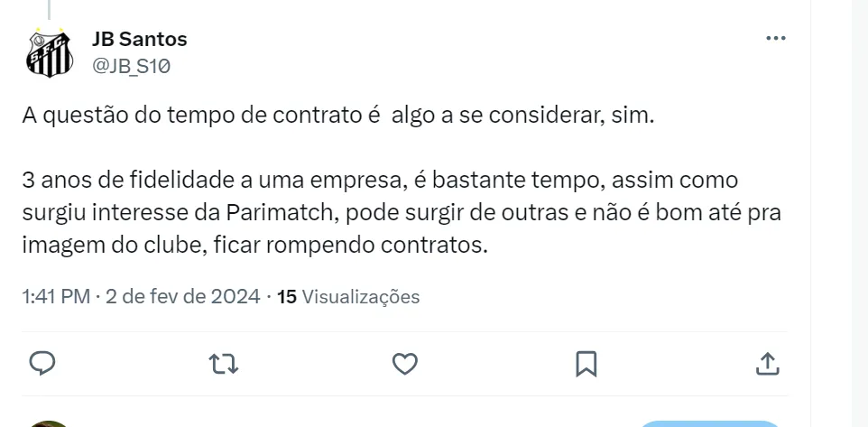Click the number 15 view count
This screenshot has height=427, width=868.
pyautogui.click(x=287, y=296)
